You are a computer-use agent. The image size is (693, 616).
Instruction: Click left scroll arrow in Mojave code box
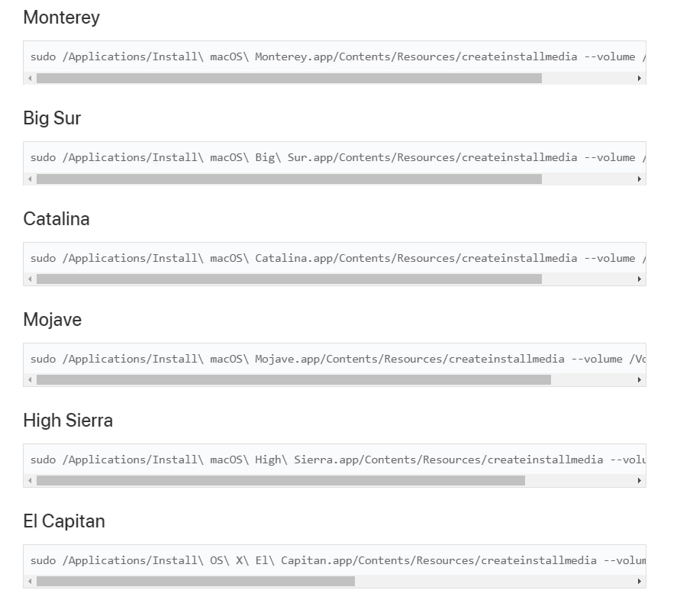tap(30, 380)
